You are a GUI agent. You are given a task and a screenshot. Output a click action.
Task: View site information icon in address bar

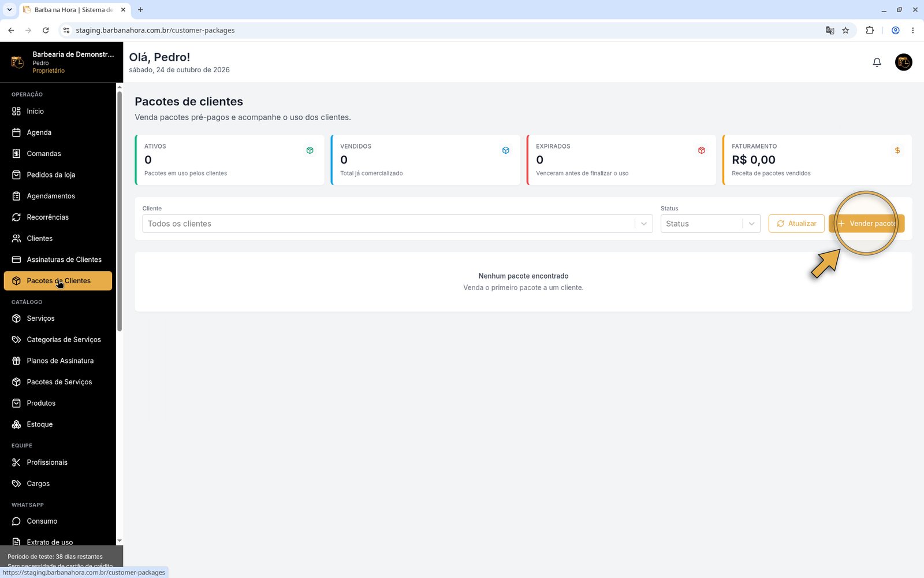(66, 30)
